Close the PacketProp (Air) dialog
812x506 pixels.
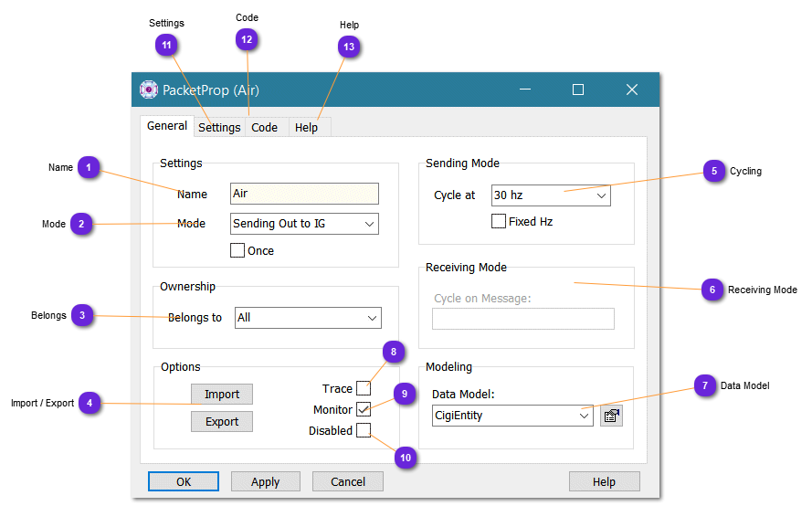[631, 90]
